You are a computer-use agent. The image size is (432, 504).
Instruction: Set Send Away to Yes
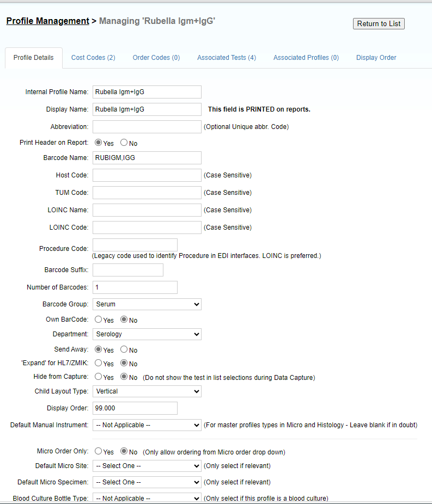99,349
